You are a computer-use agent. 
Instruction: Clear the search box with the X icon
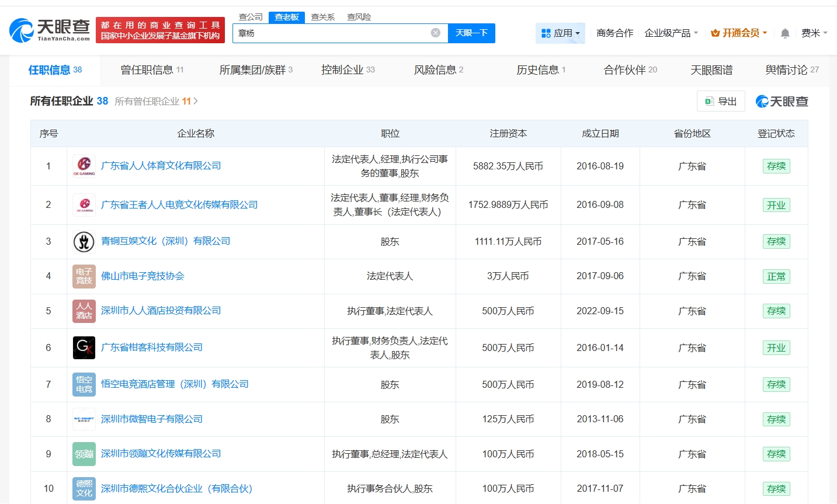436,33
